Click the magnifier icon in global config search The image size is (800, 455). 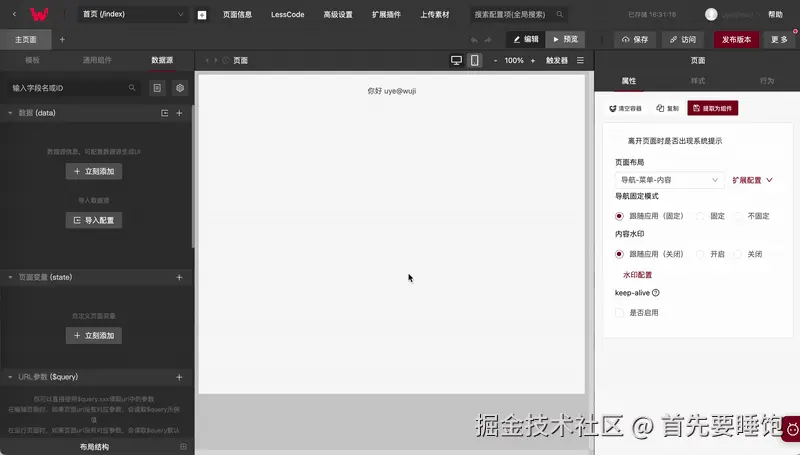(x=560, y=14)
